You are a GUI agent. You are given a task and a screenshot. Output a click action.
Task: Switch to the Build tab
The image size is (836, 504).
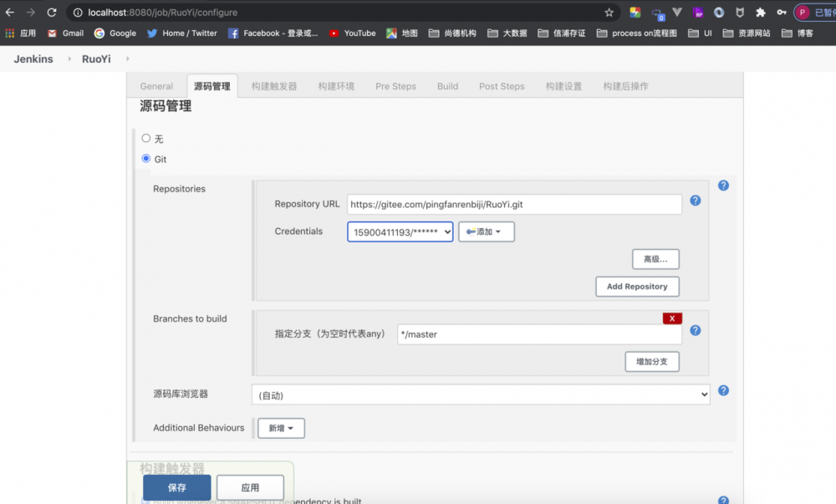447,85
